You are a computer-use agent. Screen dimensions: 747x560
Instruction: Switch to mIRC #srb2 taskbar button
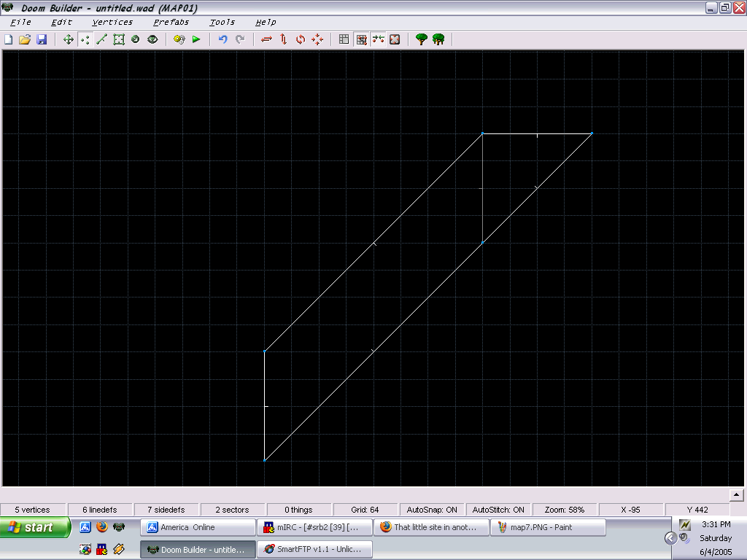[314, 527]
